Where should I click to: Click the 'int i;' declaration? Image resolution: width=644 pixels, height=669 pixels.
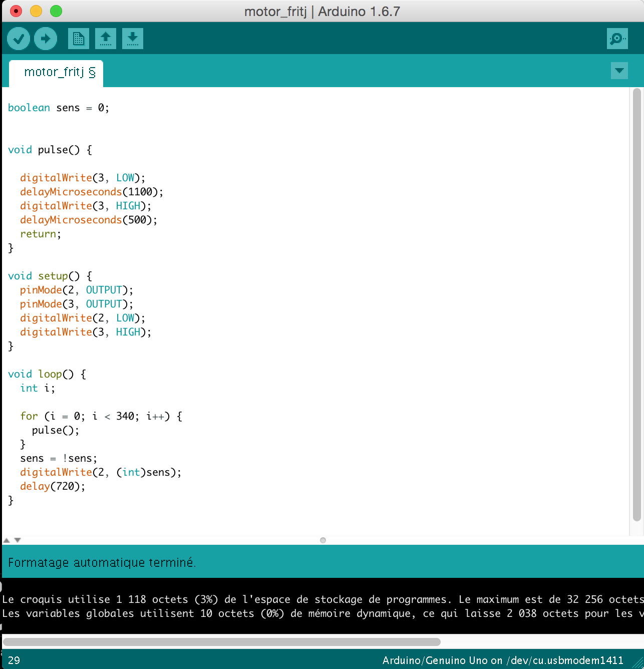pos(38,388)
